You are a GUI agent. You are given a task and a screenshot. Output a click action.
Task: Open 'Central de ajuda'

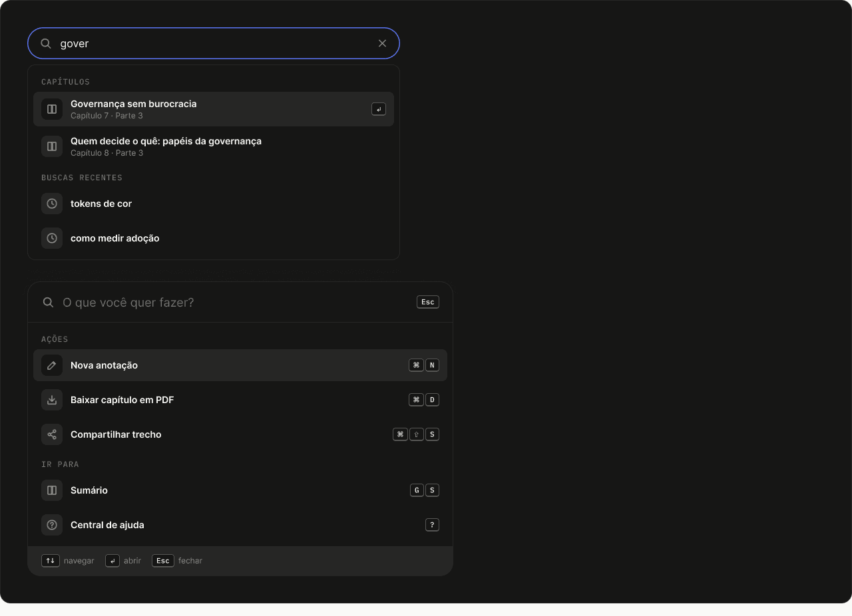[x=240, y=525]
